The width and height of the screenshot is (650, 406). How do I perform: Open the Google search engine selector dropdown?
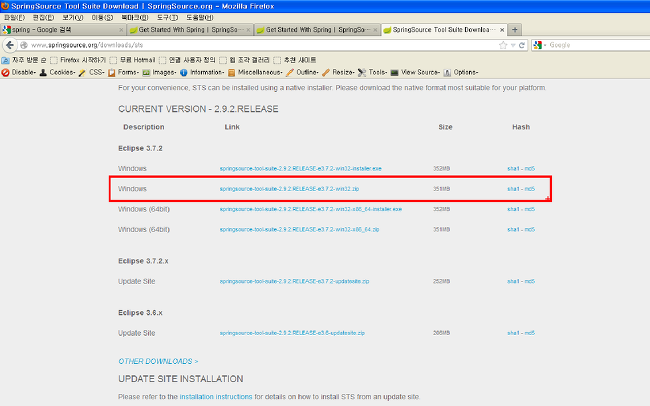pos(539,45)
